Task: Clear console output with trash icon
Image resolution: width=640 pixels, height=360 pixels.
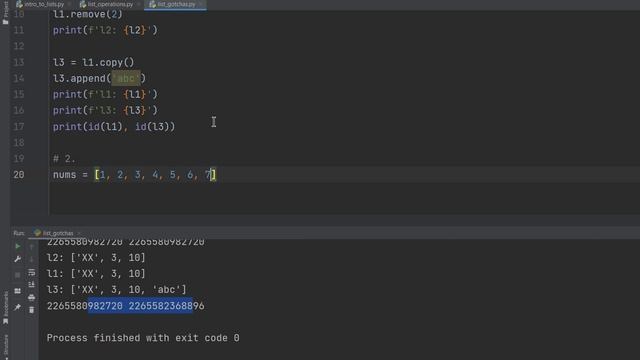Action: 31,310
